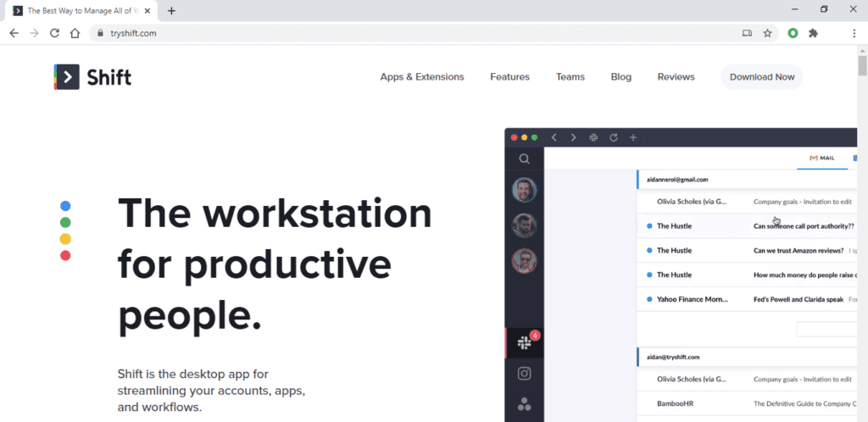This screenshot has height=422, width=868.
Task: Select the aidanneroi@gmail.com account header
Action: point(747,180)
